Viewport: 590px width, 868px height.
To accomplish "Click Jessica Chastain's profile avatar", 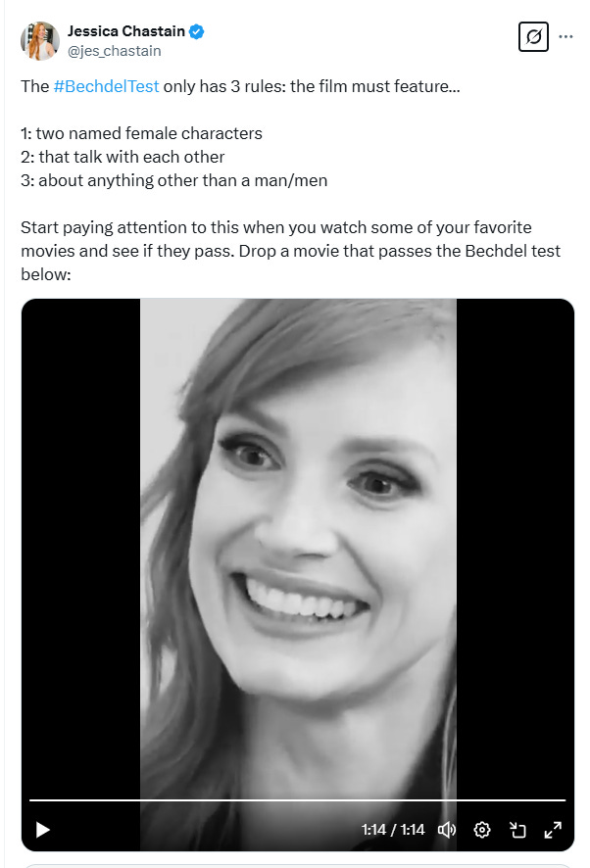I will [40, 41].
